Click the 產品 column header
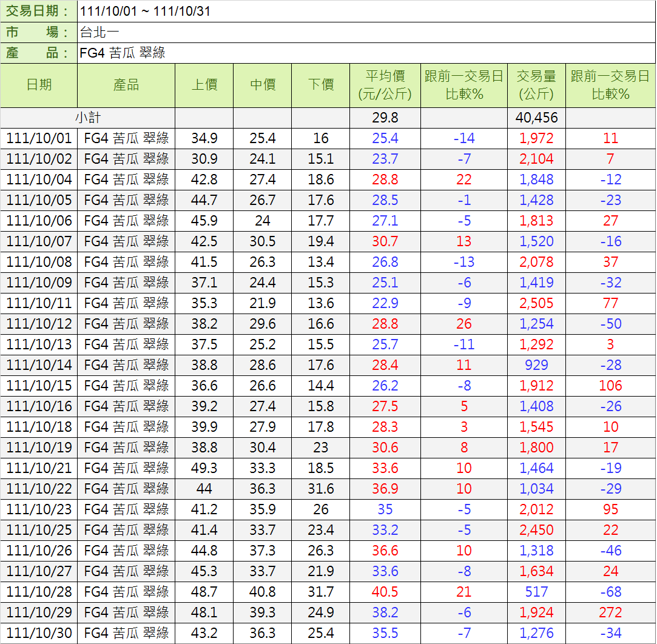The image size is (657, 644). coord(126,85)
